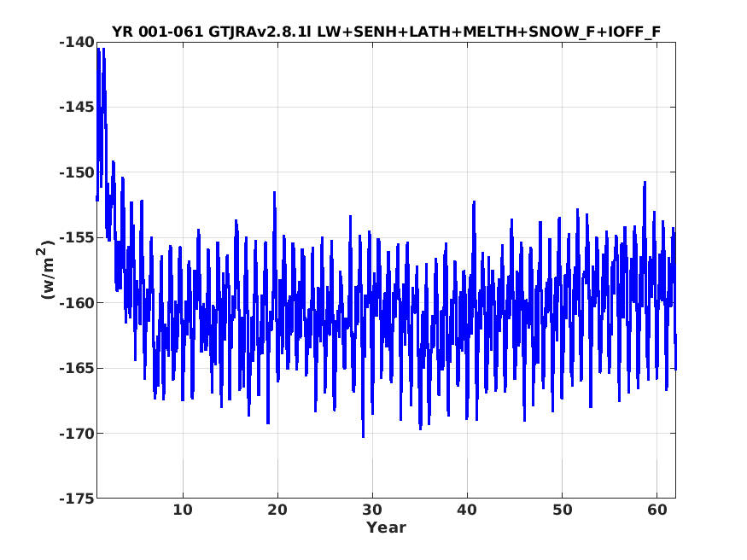This screenshot has width=747, height=560.
Task: Click the x-axis tick label '30'
Action: [x=372, y=510]
